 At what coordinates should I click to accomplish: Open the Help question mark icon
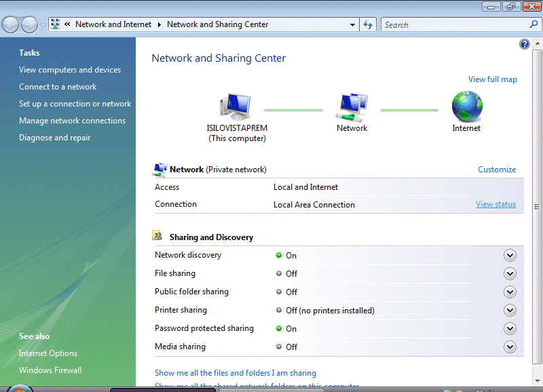point(524,44)
